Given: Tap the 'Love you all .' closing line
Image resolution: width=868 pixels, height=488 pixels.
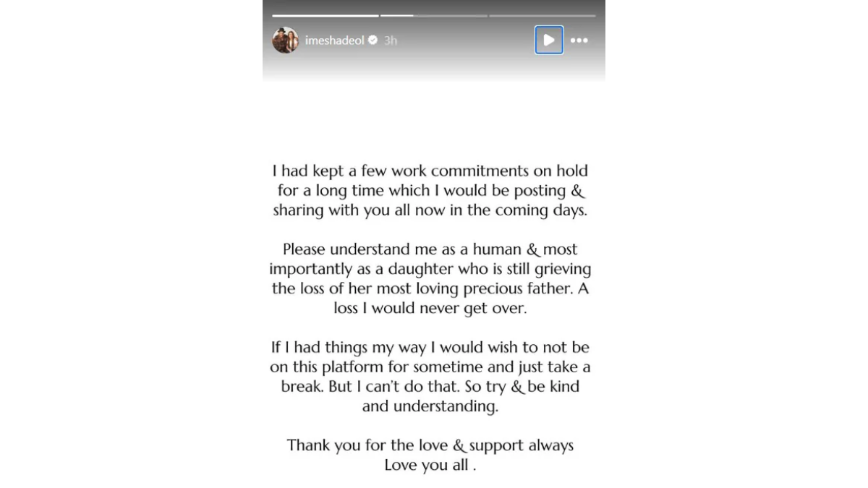Looking at the screenshot, I should [430, 465].
